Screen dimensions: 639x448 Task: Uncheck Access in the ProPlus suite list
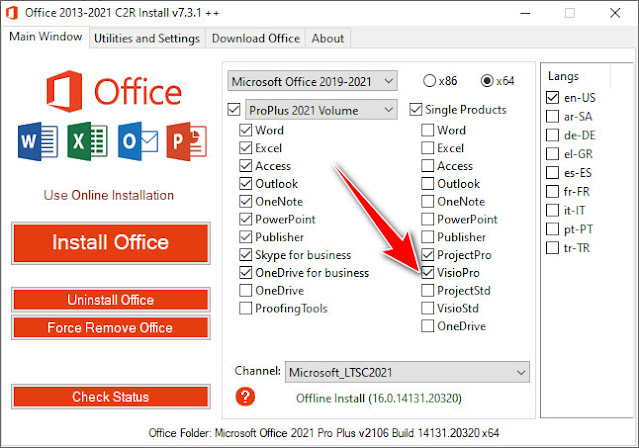click(245, 166)
